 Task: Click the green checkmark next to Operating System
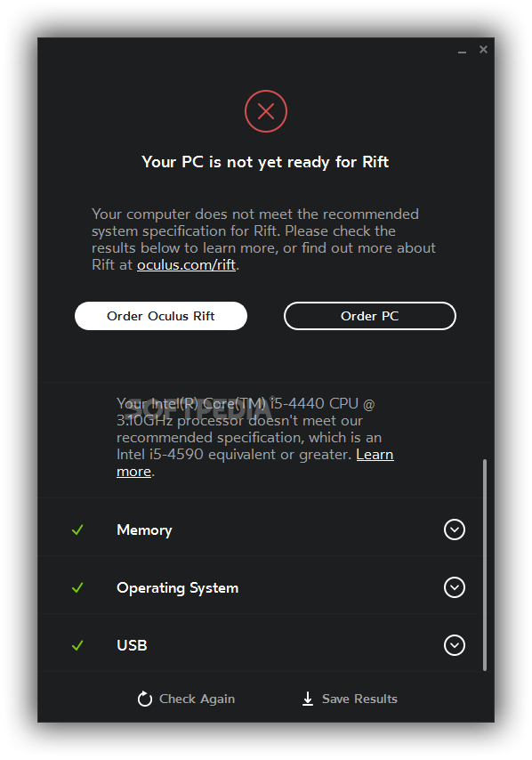click(x=78, y=587)
